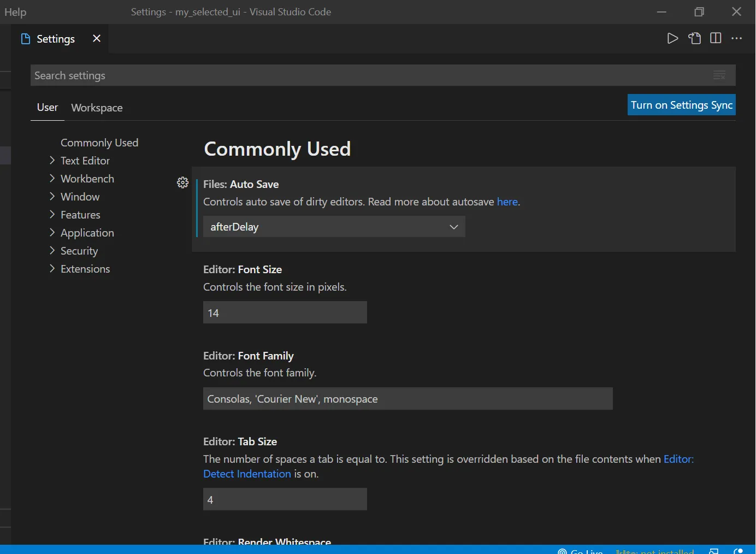The image size is (756, 554).
Task: Select Commonly Used in the settings sidebar
Action: (99, 143)
